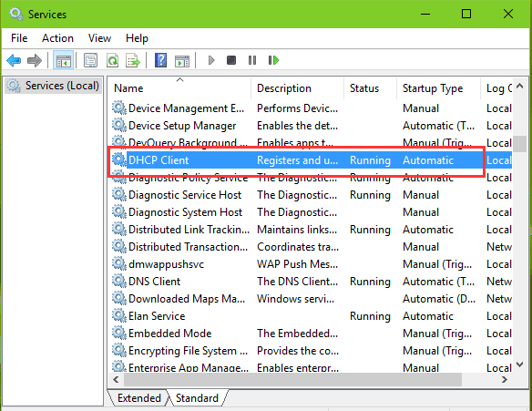Switch to the Standard tab
The image size is (532, 411).
tap(197, 397)
